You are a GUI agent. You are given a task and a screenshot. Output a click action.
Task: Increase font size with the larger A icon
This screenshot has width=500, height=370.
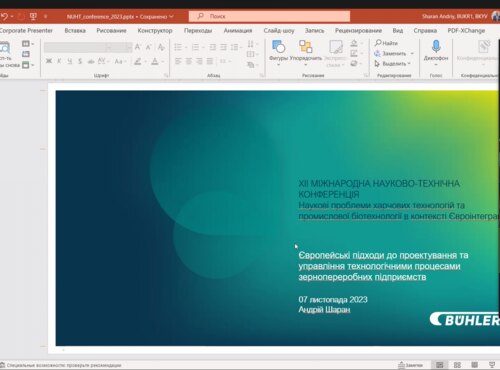click(x=138, y=47)
